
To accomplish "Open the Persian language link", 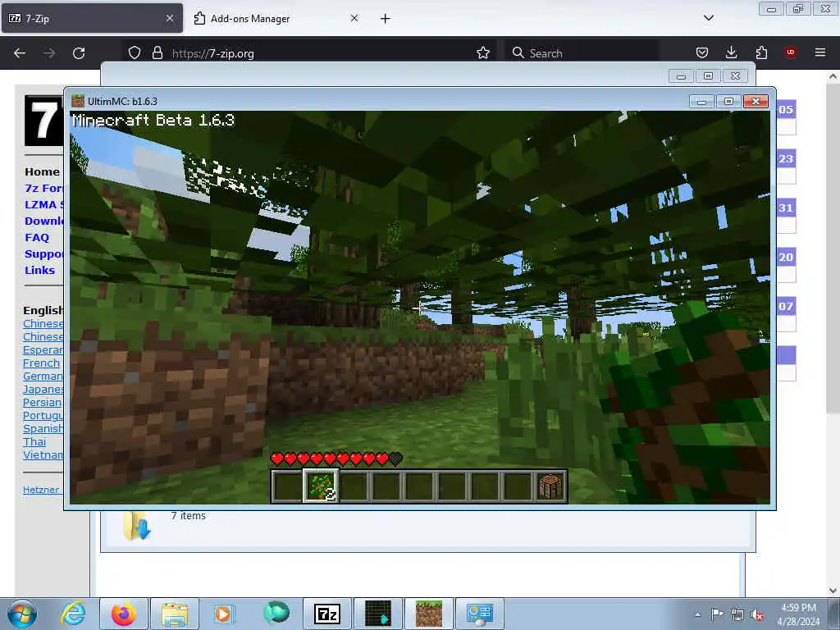I will click(x=43, y=402).
